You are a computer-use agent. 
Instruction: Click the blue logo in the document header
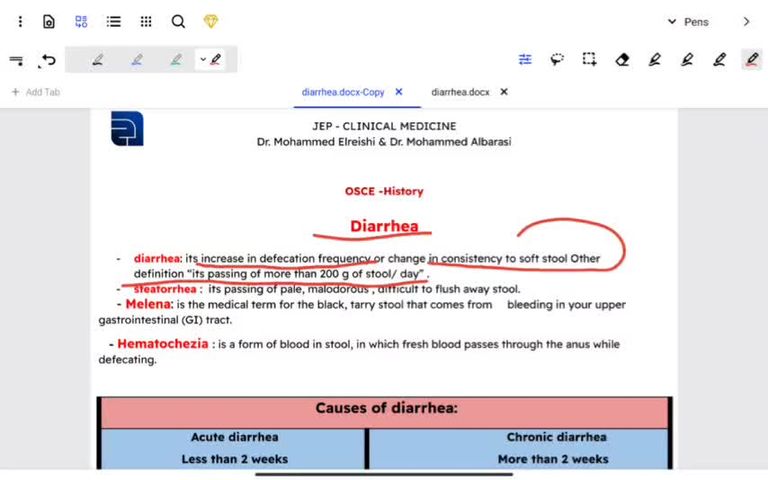[x=127, y=128]
